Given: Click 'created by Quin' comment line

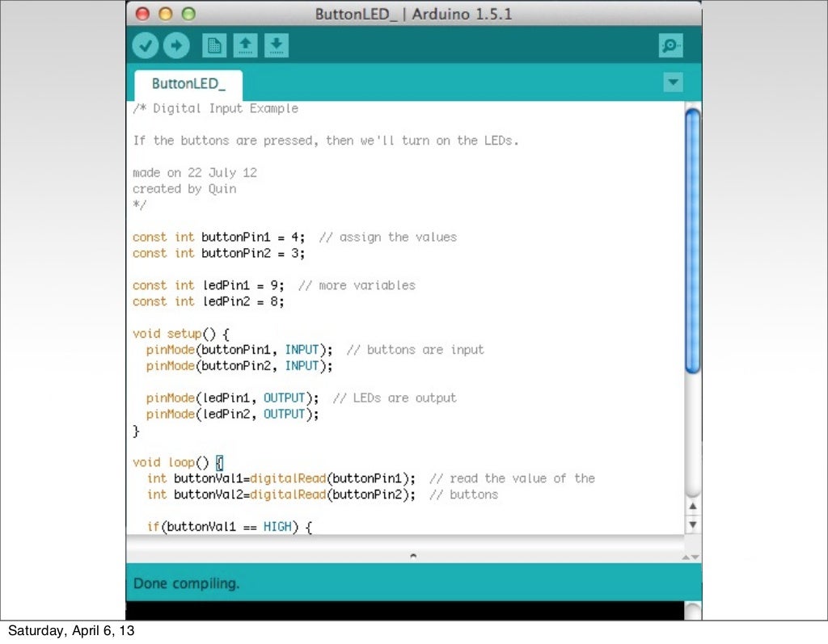Looking at the screenshot, I should 185,189.
